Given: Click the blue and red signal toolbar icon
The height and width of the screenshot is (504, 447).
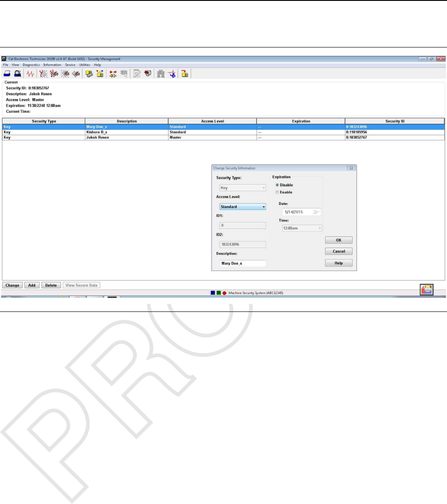Looking at the screenshot, I should (x=172, y=74).
